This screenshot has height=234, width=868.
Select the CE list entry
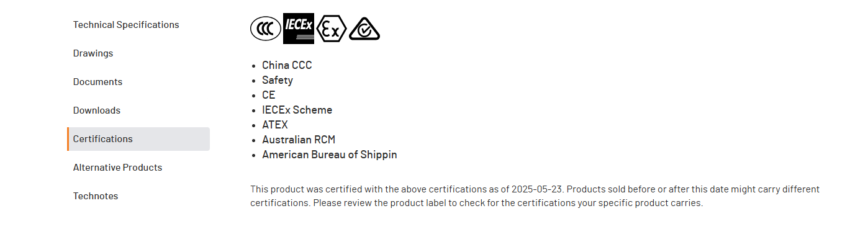[269, 95]
